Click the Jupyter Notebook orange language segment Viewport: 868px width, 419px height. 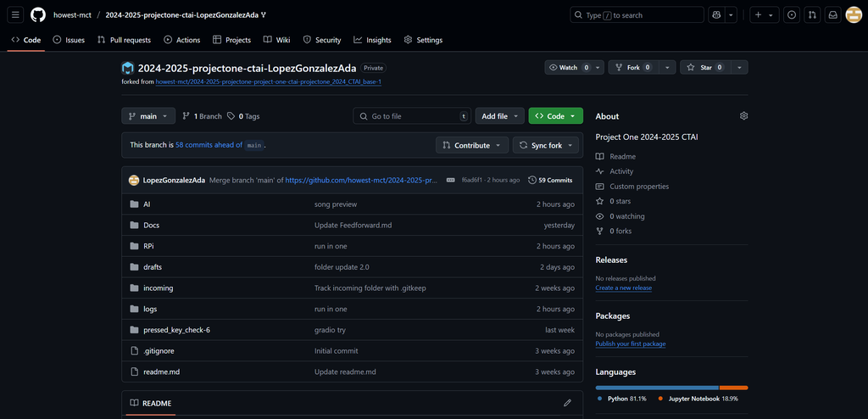[x=733, y=388]
